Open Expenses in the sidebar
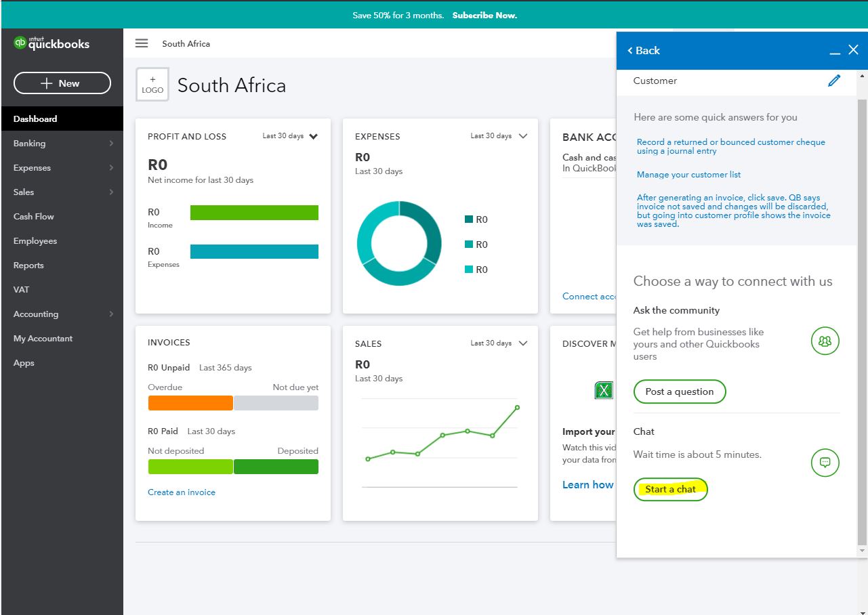This screenshot has width=868, height=615. click(x=32, y=168)
